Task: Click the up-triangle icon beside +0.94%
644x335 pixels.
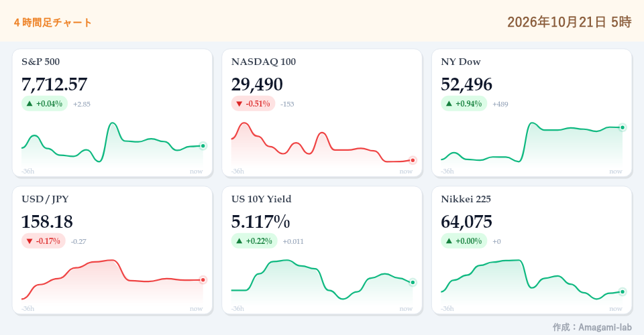Action: [x=449, y=104]
